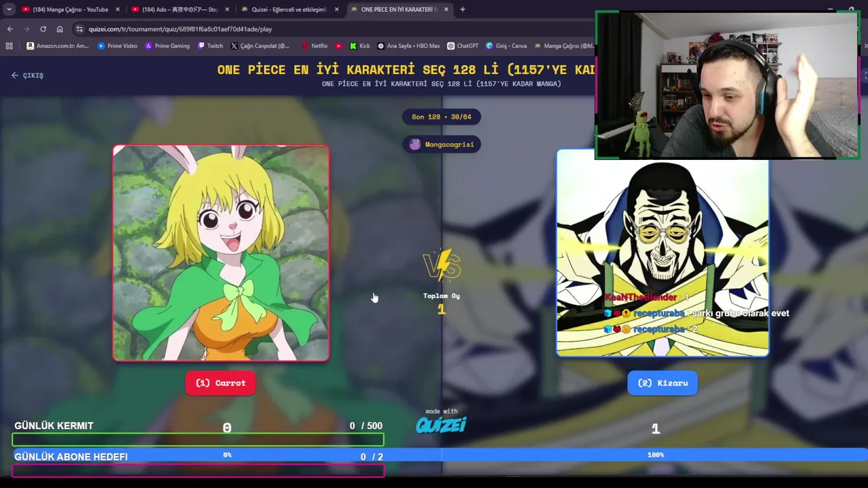Open ChatGPT bookmark
This screenshot has height=488, width=868.
463,46
